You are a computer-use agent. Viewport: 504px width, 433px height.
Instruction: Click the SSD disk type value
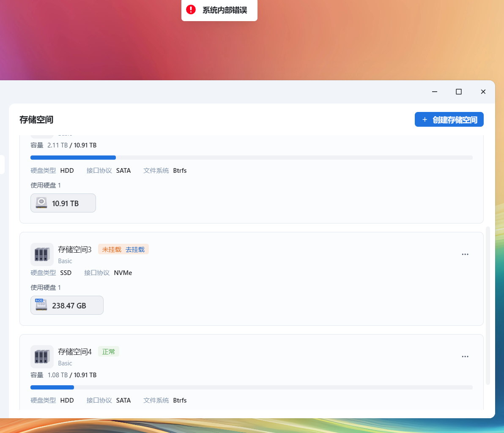66,273
